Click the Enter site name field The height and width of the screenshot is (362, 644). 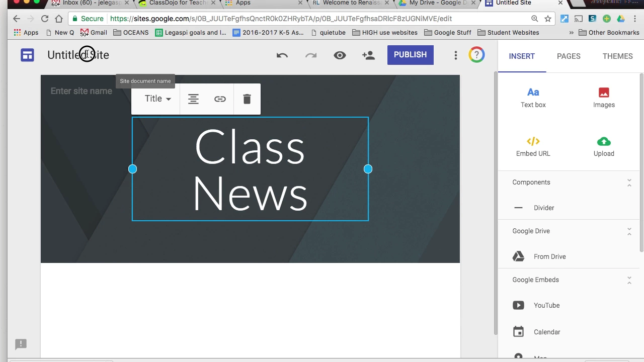pos(81,91)
